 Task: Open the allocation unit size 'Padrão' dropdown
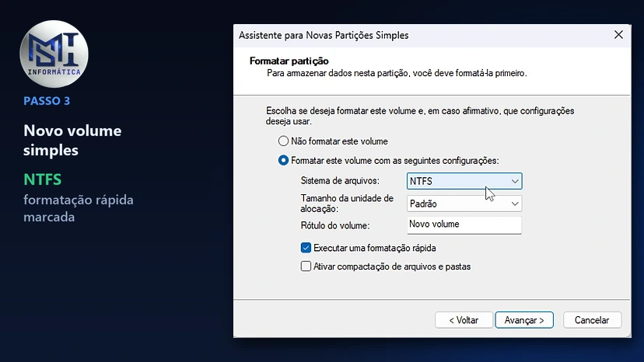pyautogui.click(x=464, y=204)
